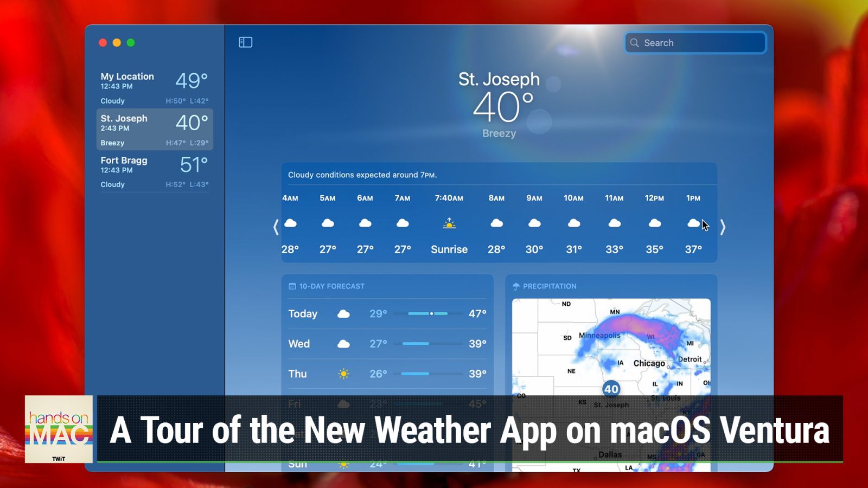868x488 pixels.
Task: Click Today's temperature range bar
Action: [431, 313]
